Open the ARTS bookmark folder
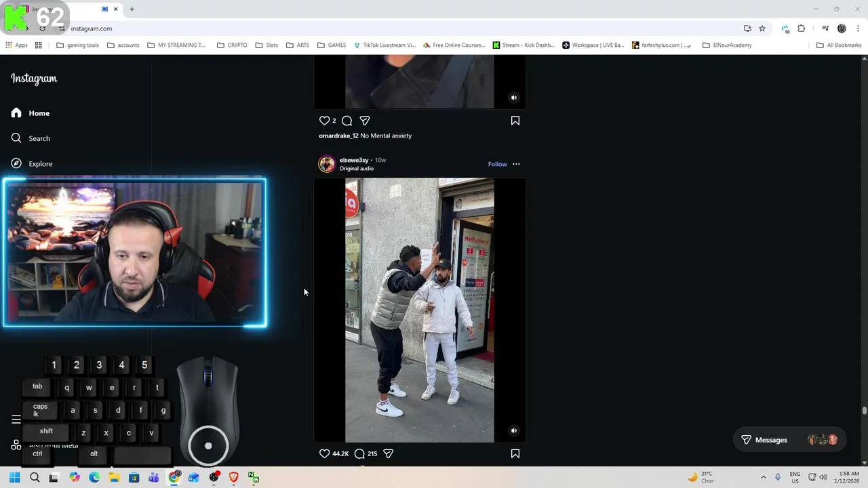 pyautogui.click(x=297, y=45)
